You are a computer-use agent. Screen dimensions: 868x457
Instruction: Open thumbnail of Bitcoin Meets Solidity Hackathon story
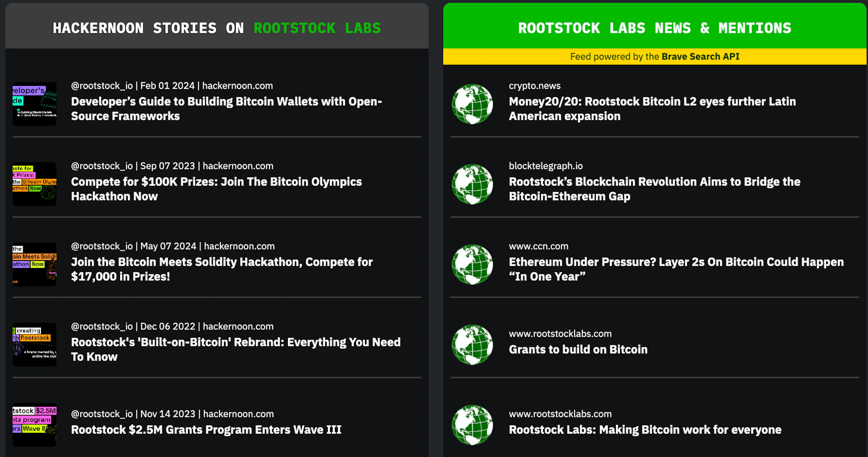pos(34,264)
